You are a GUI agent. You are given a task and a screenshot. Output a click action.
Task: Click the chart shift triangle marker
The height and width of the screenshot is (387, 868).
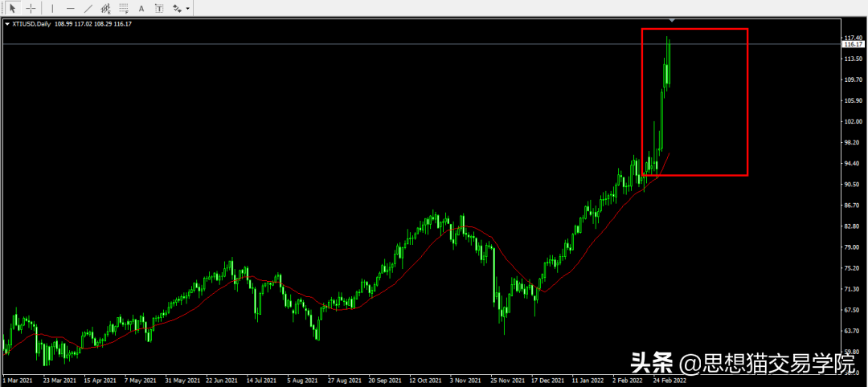pos(672,20)
